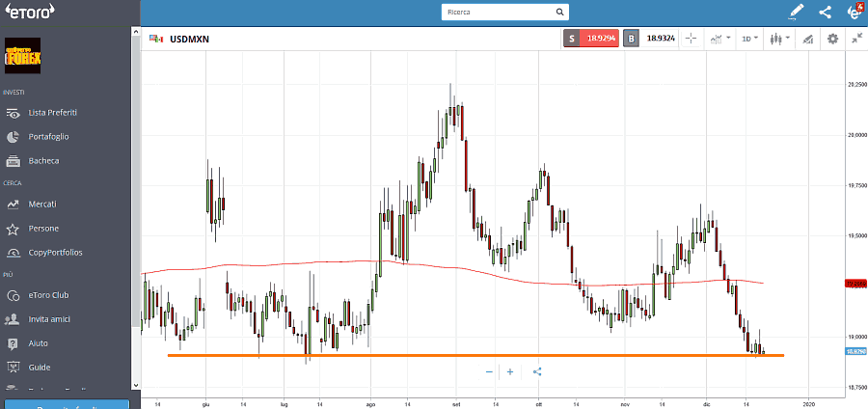Go to Portafoglio in sidebar
The image size is (868, 409).
coord(48,137)
